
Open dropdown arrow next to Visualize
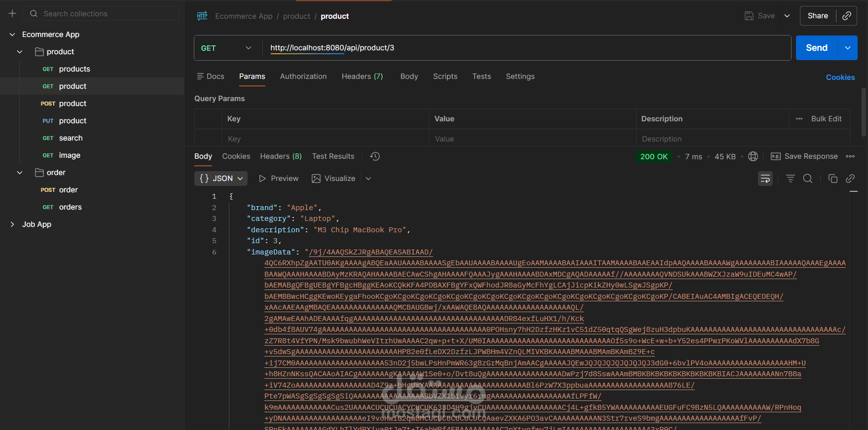pyautogui.click(x=368, y=179)
